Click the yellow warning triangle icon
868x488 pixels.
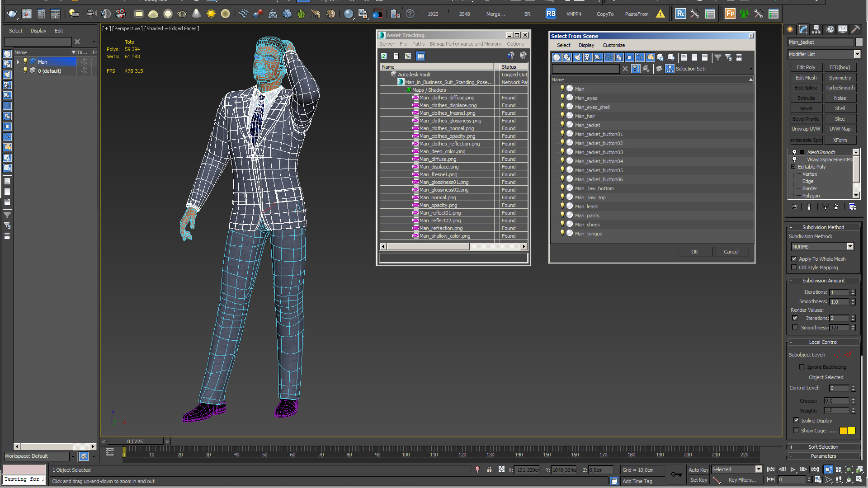660,14
